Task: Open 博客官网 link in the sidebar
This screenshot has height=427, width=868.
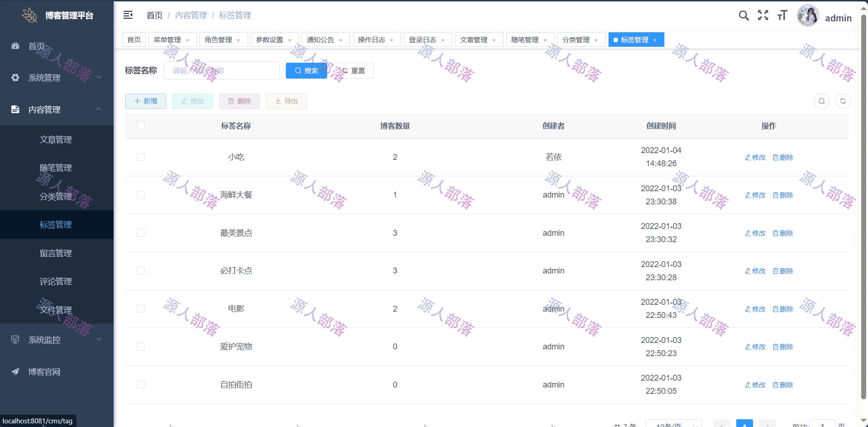Action: coord(57,372)
